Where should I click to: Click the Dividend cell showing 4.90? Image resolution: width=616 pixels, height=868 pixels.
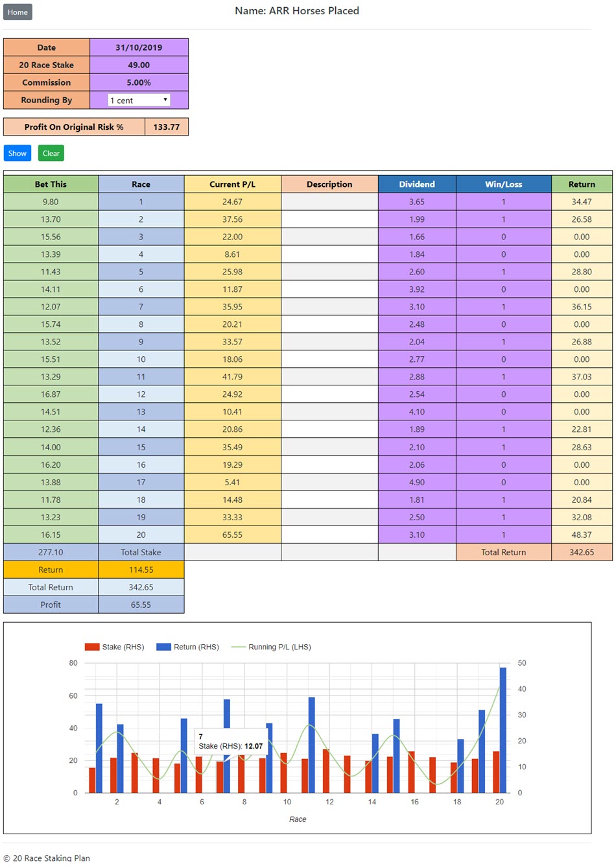click(416, 482)
